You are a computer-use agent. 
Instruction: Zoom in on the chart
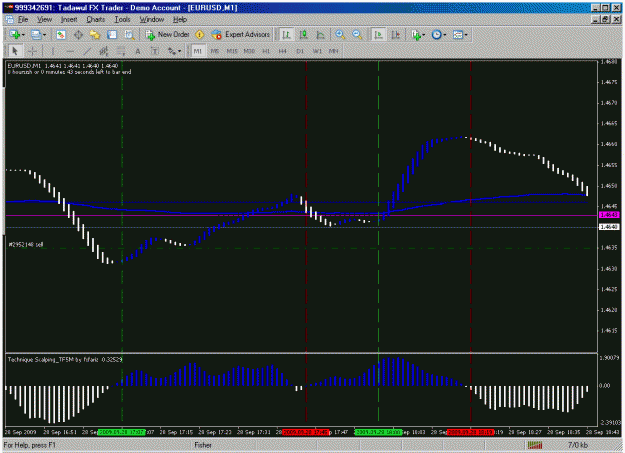coord(340,35)
